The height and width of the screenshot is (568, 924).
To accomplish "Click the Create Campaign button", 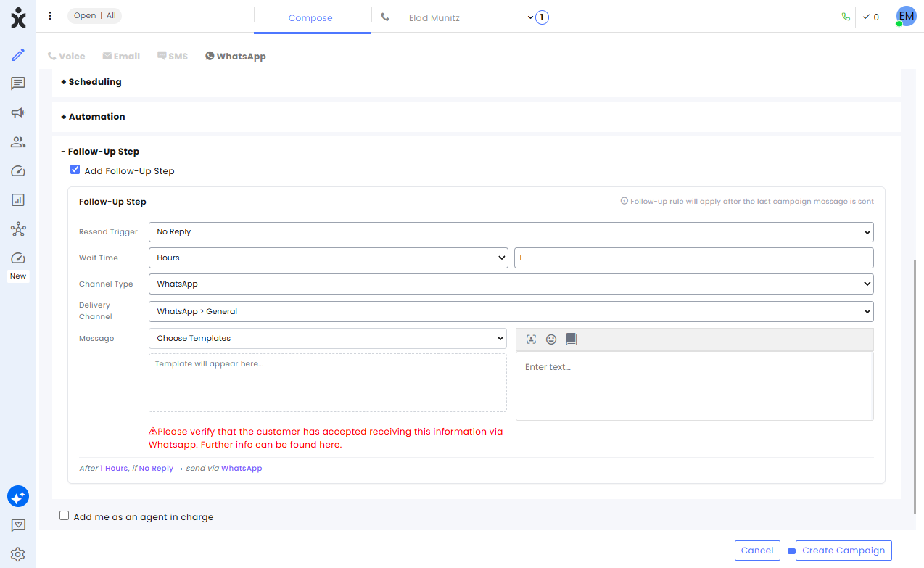I will coord(843,551).
